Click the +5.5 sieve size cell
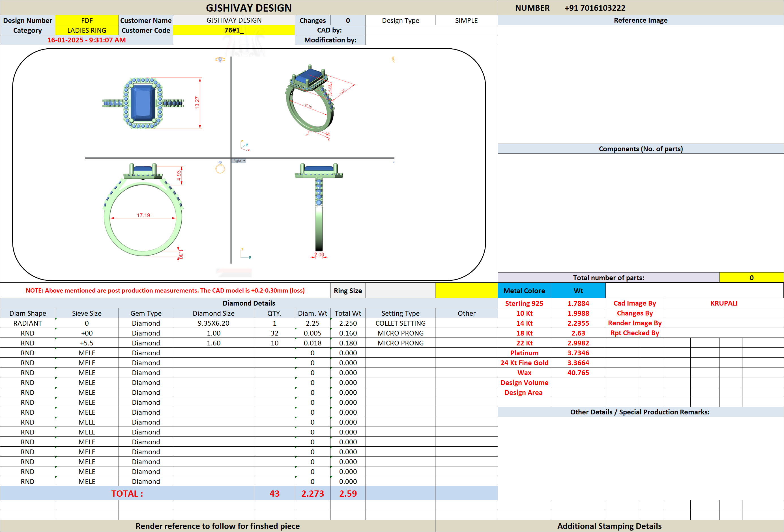 87,343
